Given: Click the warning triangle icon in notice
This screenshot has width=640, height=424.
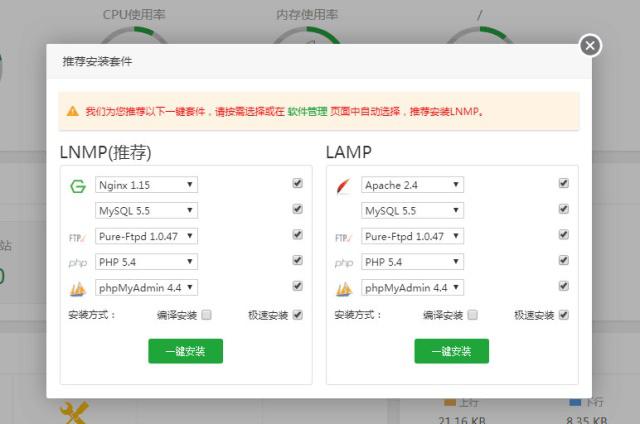Looking at the screenshot, I should coord(73,111).
